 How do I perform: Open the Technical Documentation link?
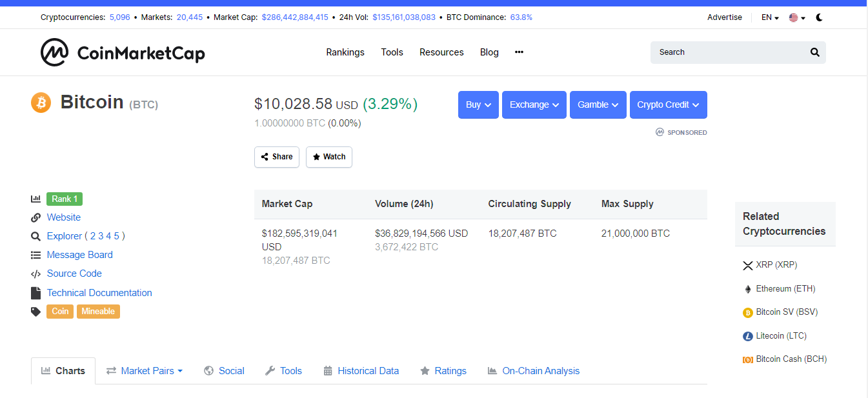tap(99, 293)
